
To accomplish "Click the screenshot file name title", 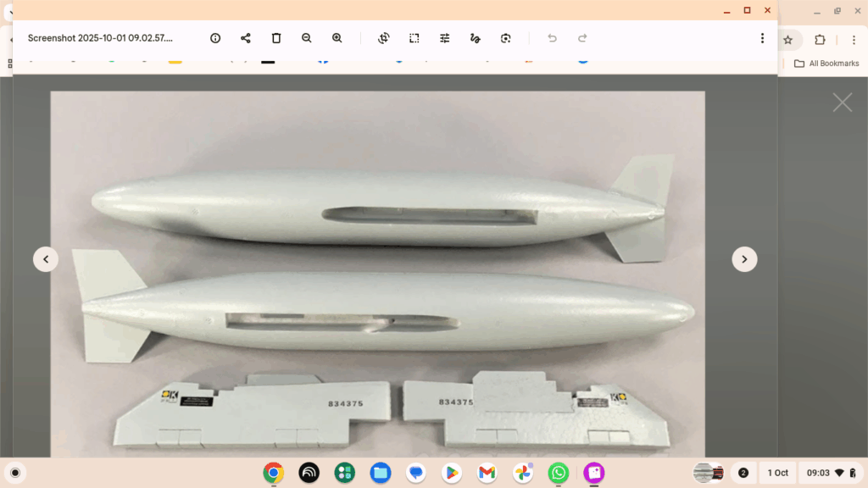I will [100, 38].
